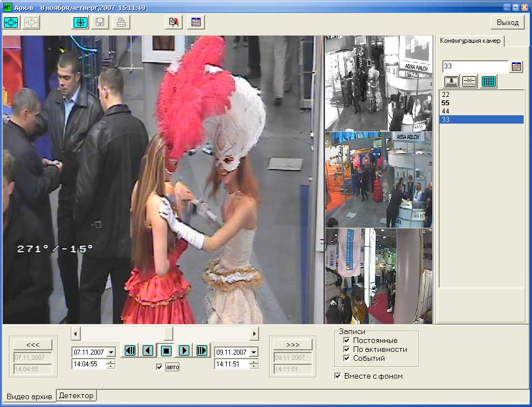Click the delete-configuration X icon
The height and width of the screenshot is (407, 532).
pos(470,81)
